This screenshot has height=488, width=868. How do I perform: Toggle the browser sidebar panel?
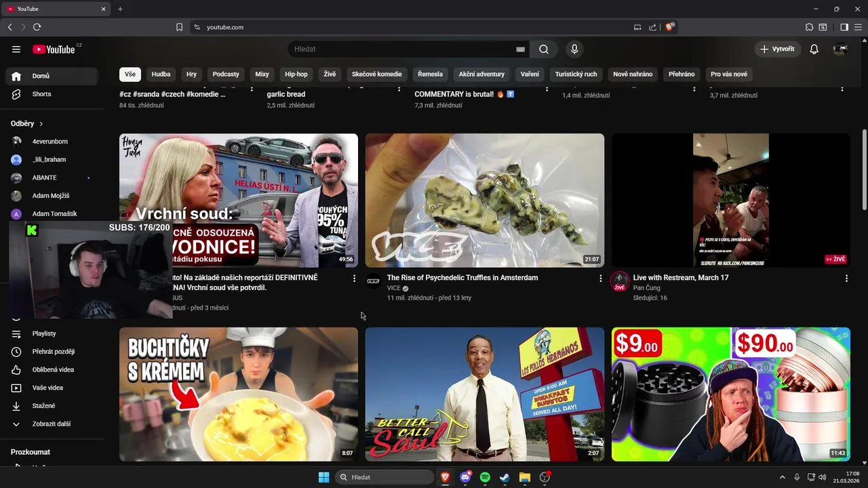point(844,27)
